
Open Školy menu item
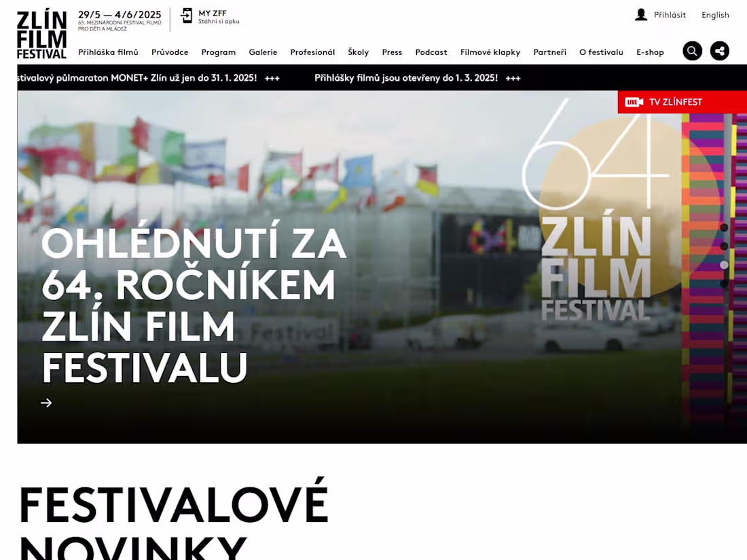click(x=359, y=52)
